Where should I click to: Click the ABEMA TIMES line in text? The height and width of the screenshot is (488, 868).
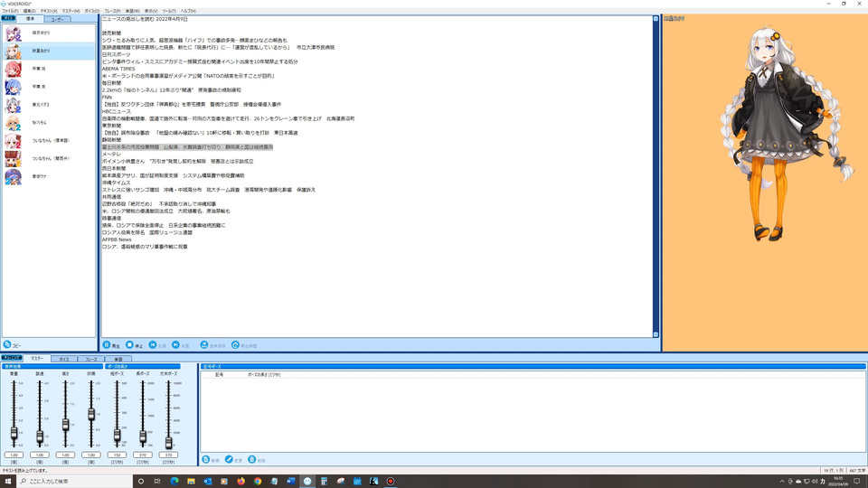point(118,69)
